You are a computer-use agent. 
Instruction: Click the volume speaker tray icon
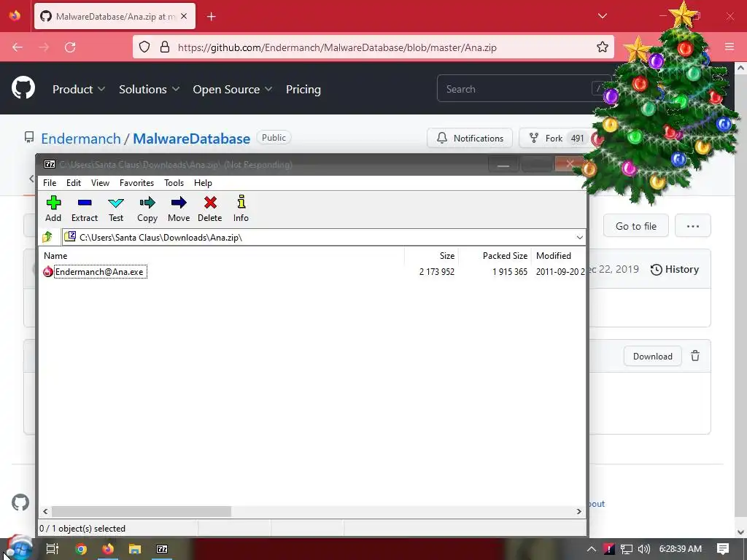pyautogui.click(x=643, y=549)
